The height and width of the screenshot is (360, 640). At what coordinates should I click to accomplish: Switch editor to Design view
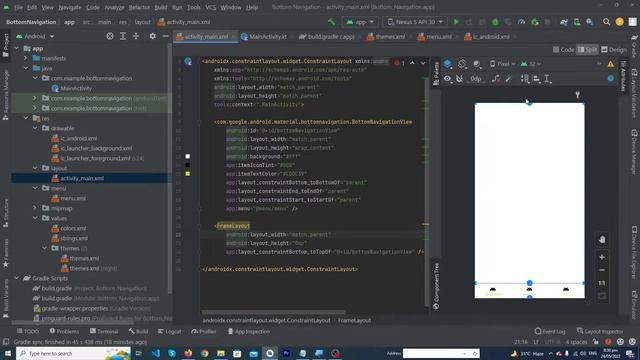tap(614, 49)
